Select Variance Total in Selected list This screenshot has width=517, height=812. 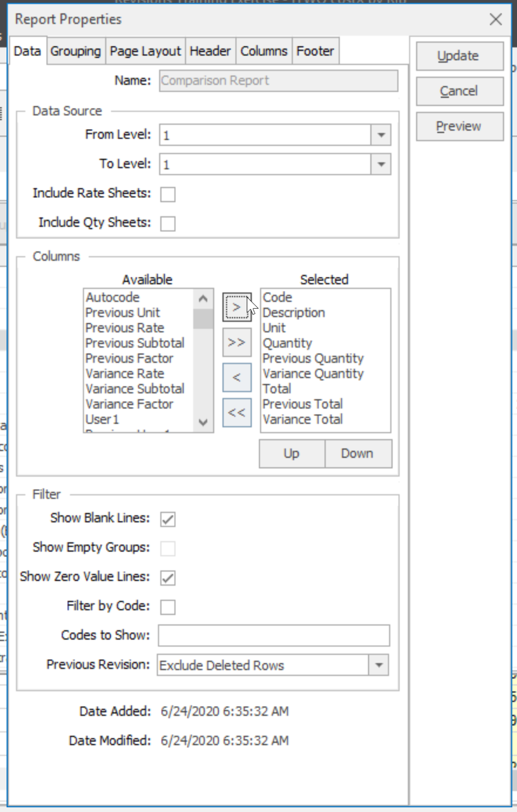coord(302,419)
